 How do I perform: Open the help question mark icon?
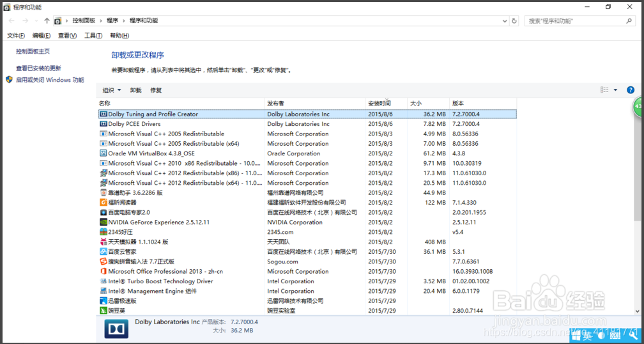point(631,90)
